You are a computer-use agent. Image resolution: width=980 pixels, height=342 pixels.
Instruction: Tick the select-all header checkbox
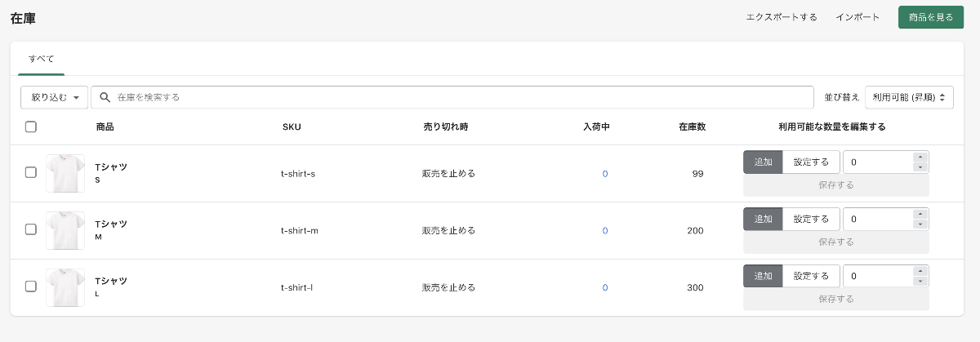click(31, 127)
